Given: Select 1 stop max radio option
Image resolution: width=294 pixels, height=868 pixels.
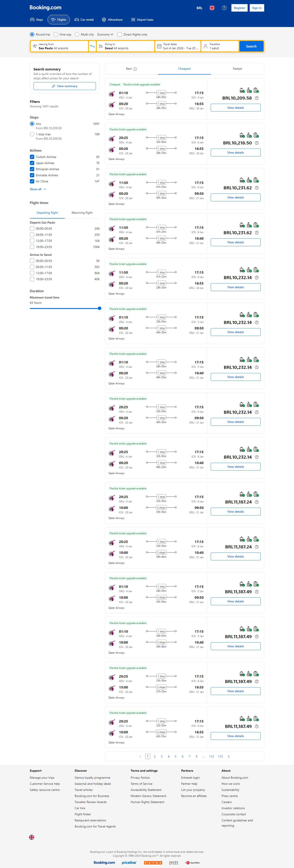Looking at the screenshot, I should [32, 134].
